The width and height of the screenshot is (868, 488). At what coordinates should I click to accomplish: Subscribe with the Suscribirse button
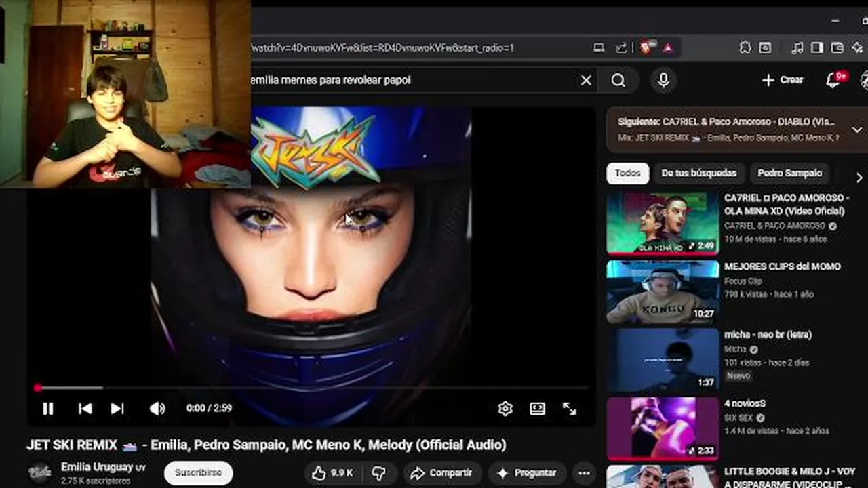point(199,473)
